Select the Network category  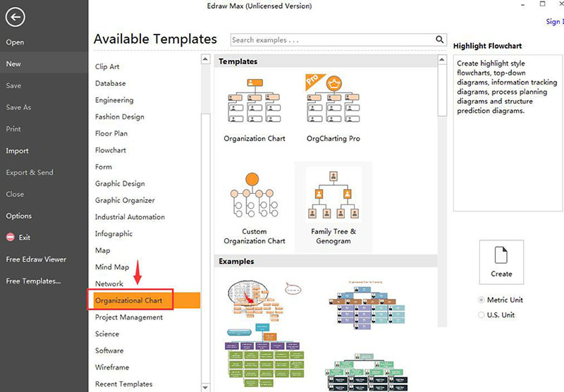pos(109,283)
